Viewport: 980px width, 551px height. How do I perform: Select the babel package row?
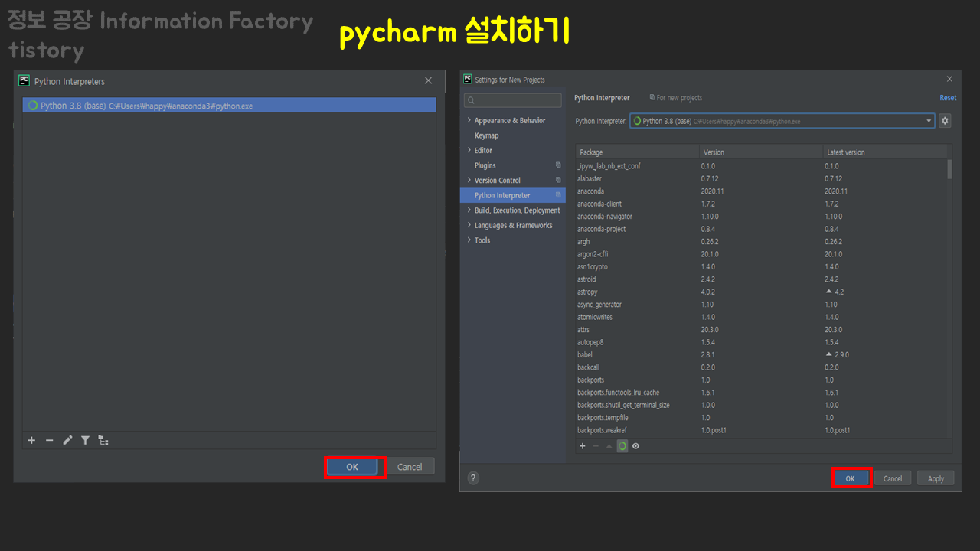click(762, 355)
